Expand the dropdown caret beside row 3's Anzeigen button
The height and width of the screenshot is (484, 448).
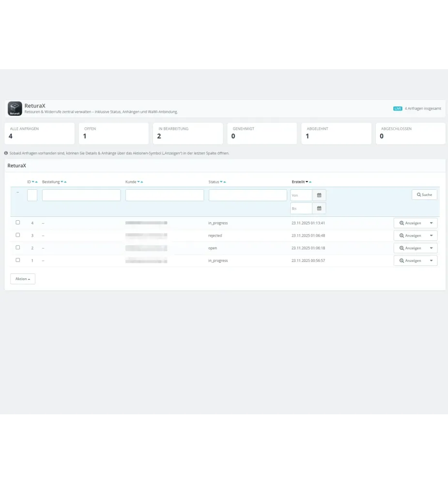431,235
